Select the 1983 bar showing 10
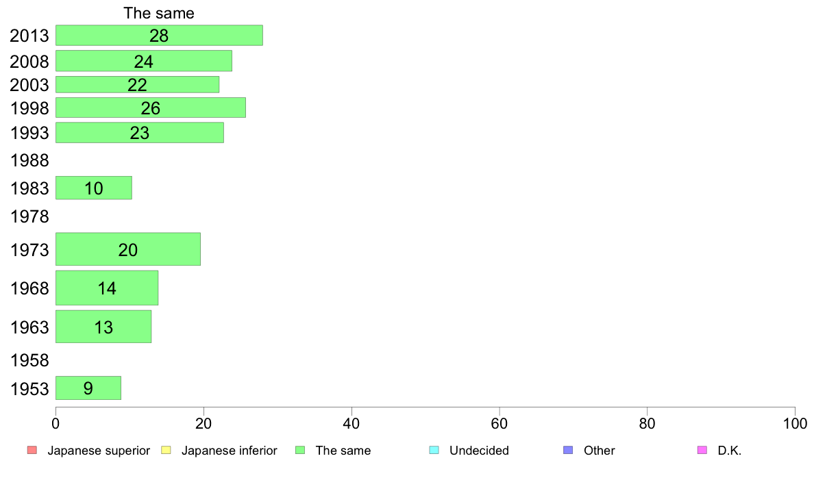 click(93, 188)
